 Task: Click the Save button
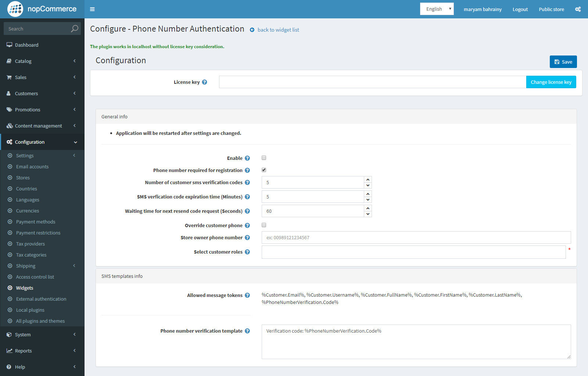pos(563,62)
